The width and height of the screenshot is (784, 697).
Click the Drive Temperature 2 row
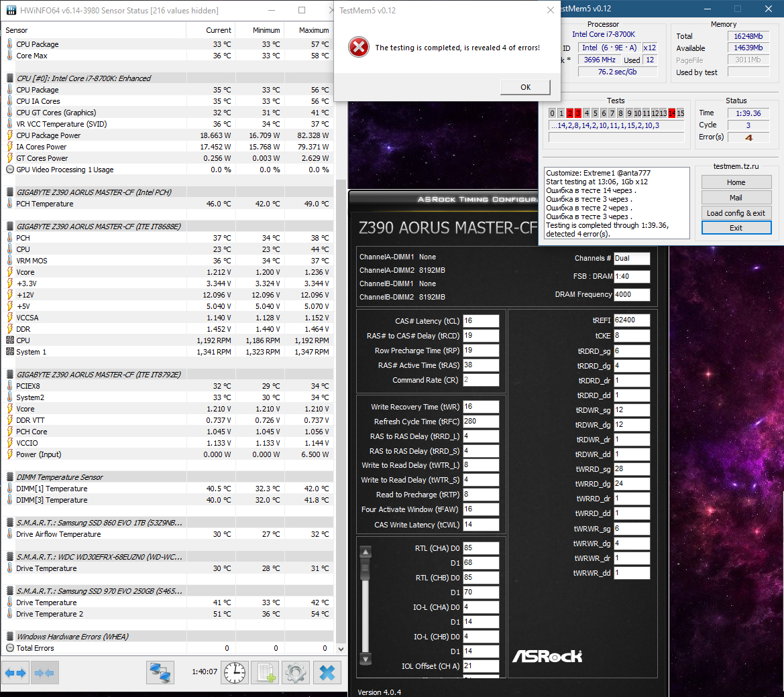coord(168,614)
